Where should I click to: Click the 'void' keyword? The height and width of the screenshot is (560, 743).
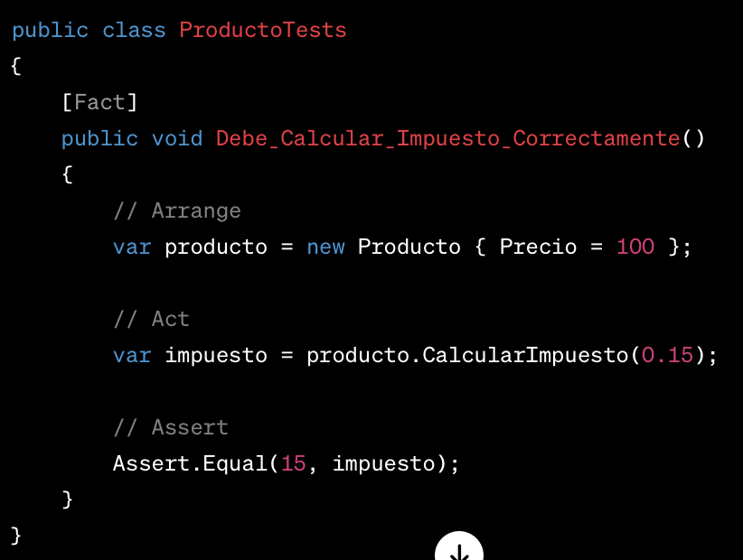tap(177, 139)
